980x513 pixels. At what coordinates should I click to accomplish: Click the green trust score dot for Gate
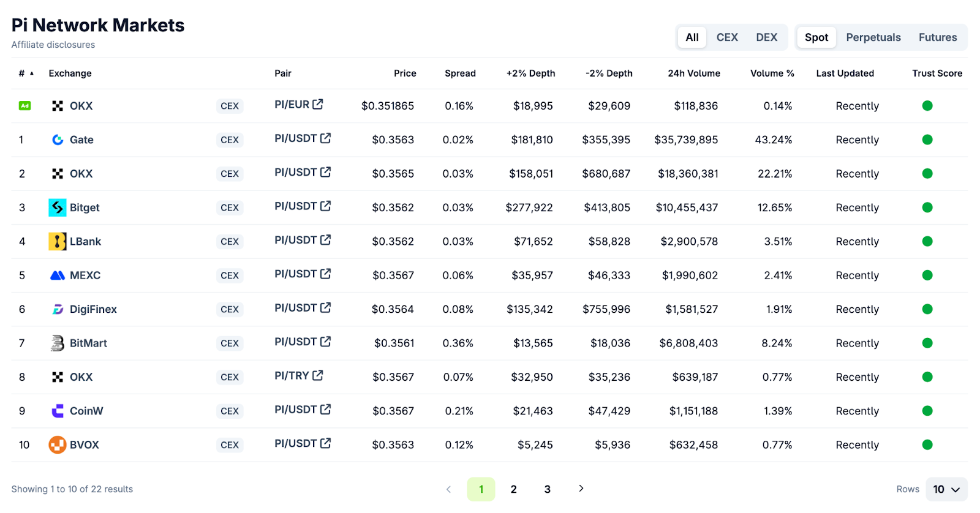click(x=927, y=140)
